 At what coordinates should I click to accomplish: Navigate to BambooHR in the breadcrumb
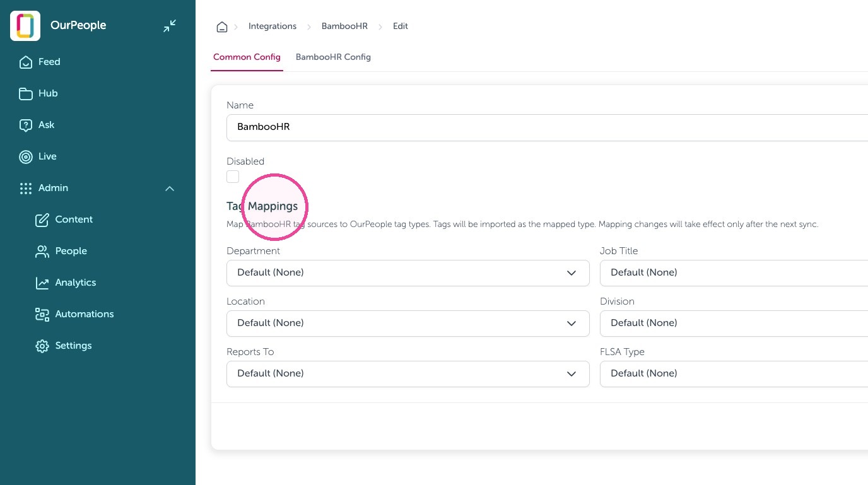click(x=344, y=26)
